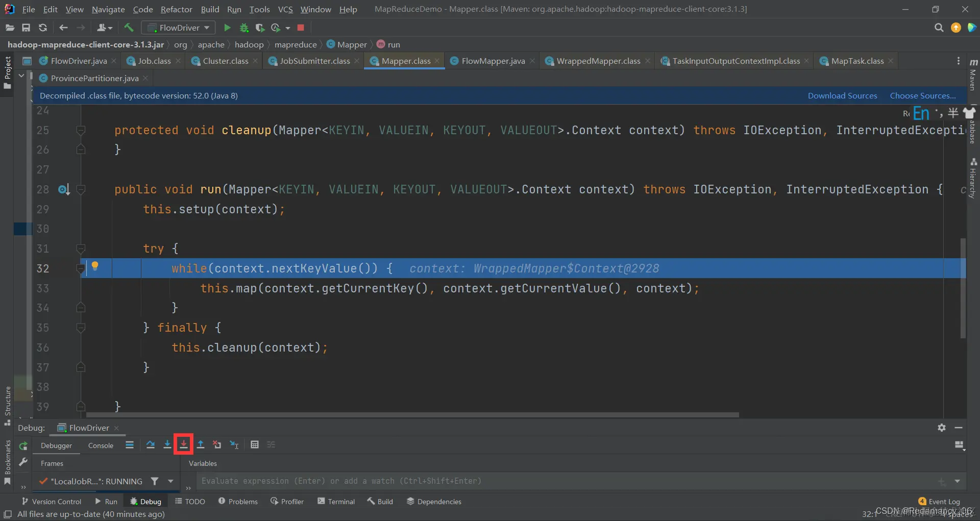Click the yellow lightbulb on line 32
This screenshot has width=980, height=521.
94,265
